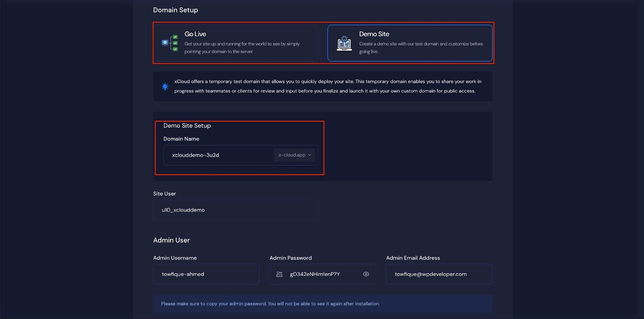
Task: Click the Admin Username text field
Action: [x=206, y=274]
